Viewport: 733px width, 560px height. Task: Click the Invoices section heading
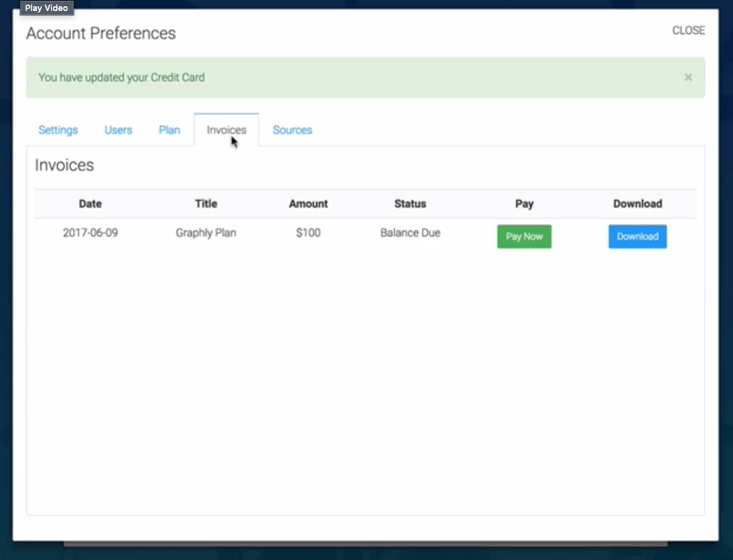click(x=64, y=165)
